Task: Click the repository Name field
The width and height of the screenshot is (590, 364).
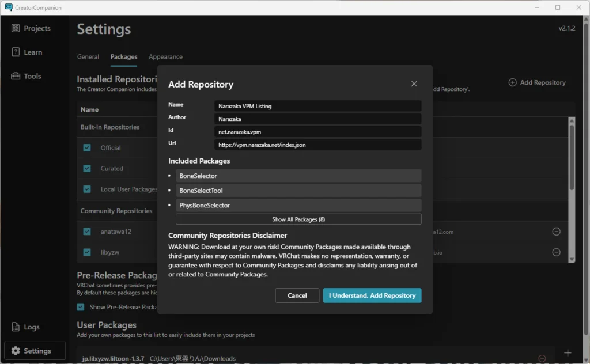Action: [x=317, y=106]
